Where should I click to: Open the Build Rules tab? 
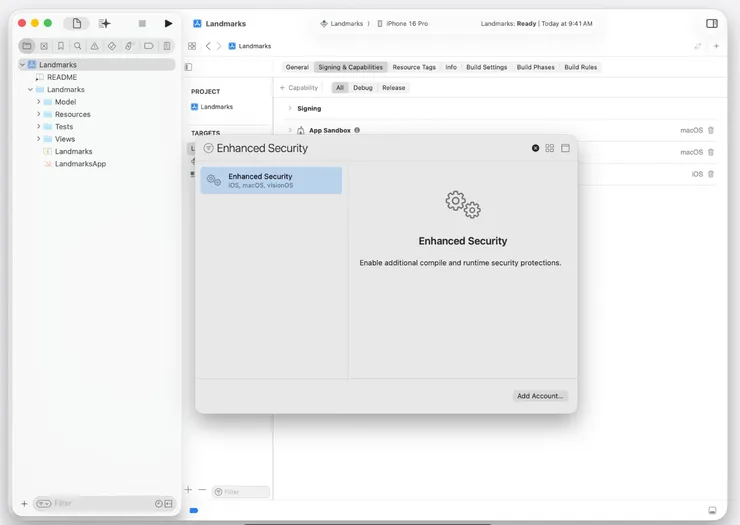(580, 67)
